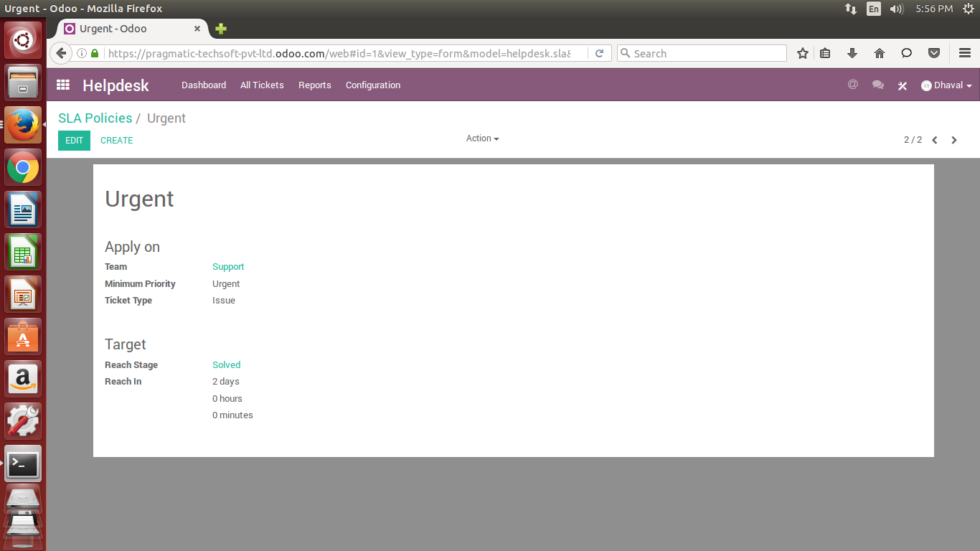Click the 5:56 PM clock

[x=934, y=9]
